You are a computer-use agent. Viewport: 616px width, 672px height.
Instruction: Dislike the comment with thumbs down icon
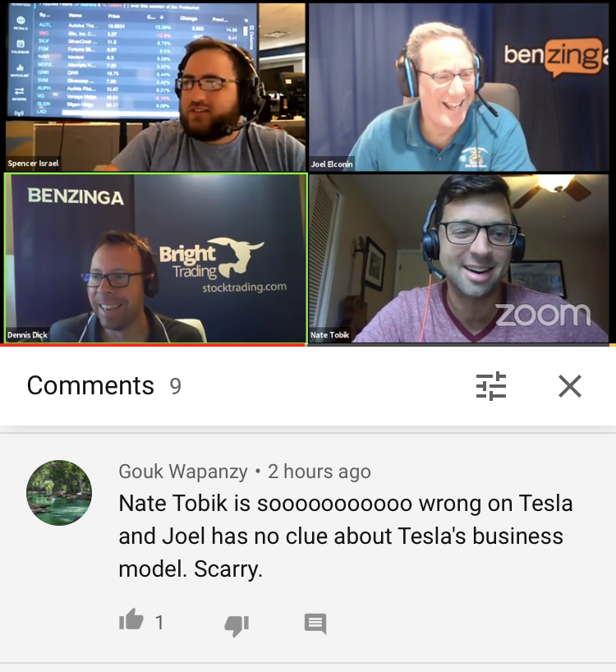point(237,625)
